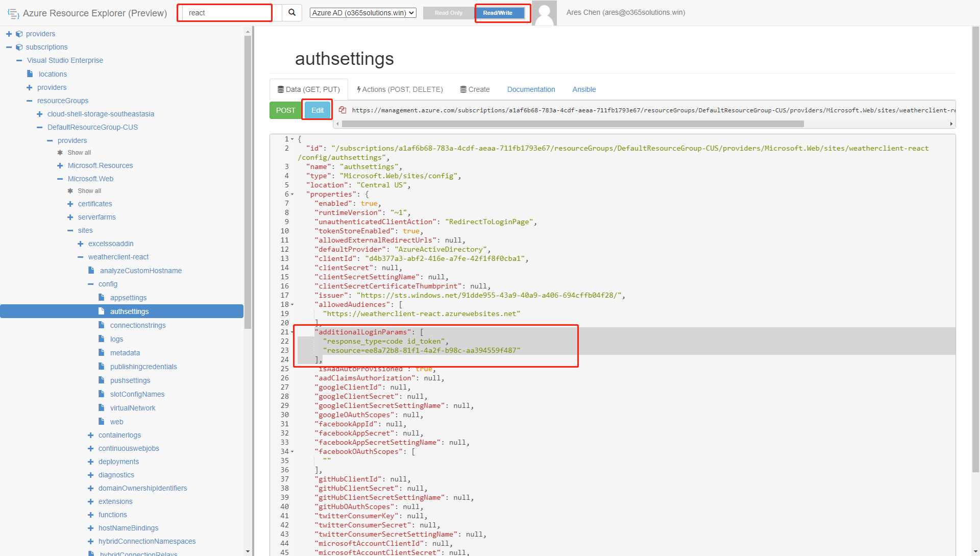Collapse the Visual Studio Enterprise node
980x556 pixels.
tap(19, 60)
